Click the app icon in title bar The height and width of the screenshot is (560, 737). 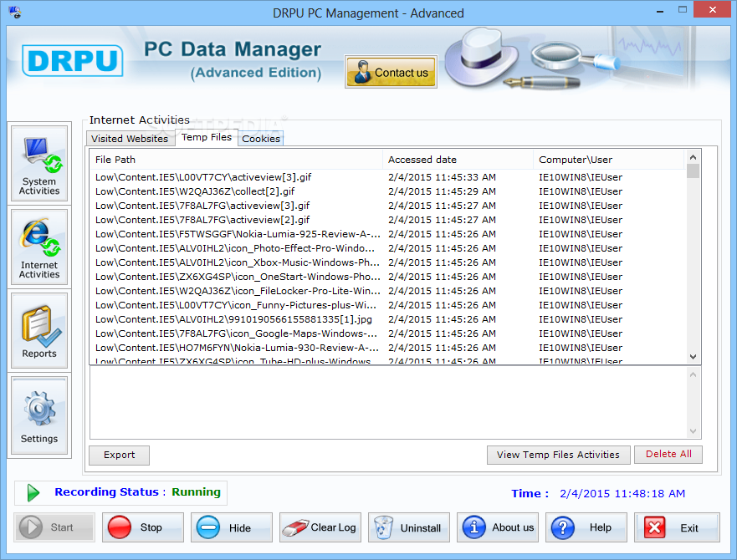pos(14,12)
